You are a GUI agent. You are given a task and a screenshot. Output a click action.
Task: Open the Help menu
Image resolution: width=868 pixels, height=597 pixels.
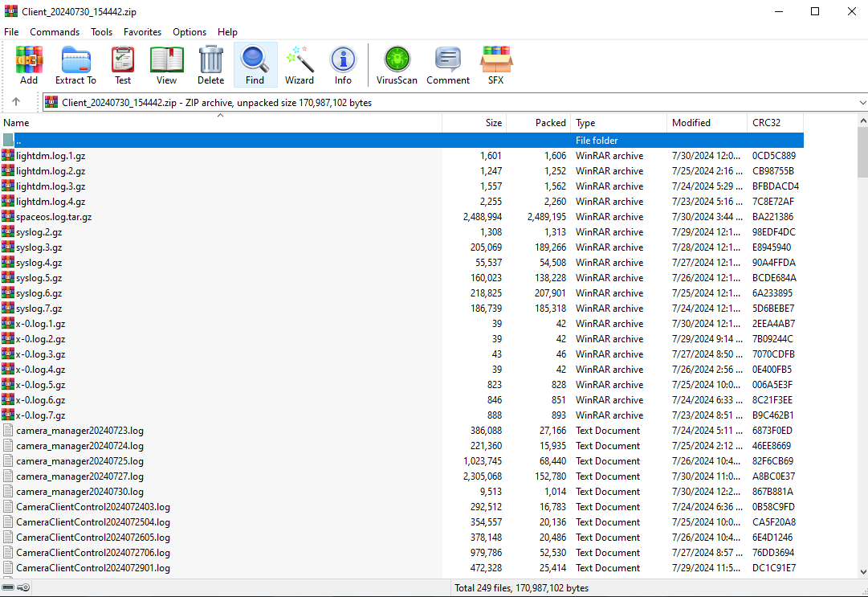pos(227,32)
